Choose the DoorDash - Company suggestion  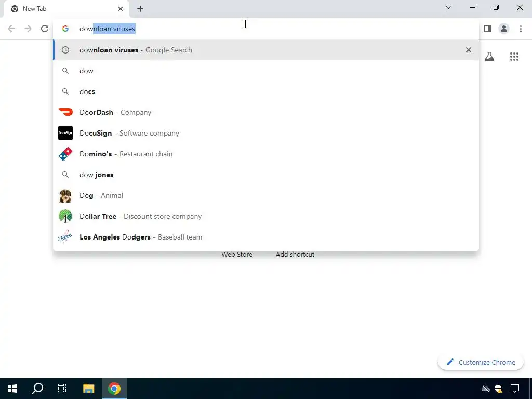(266, 112)
